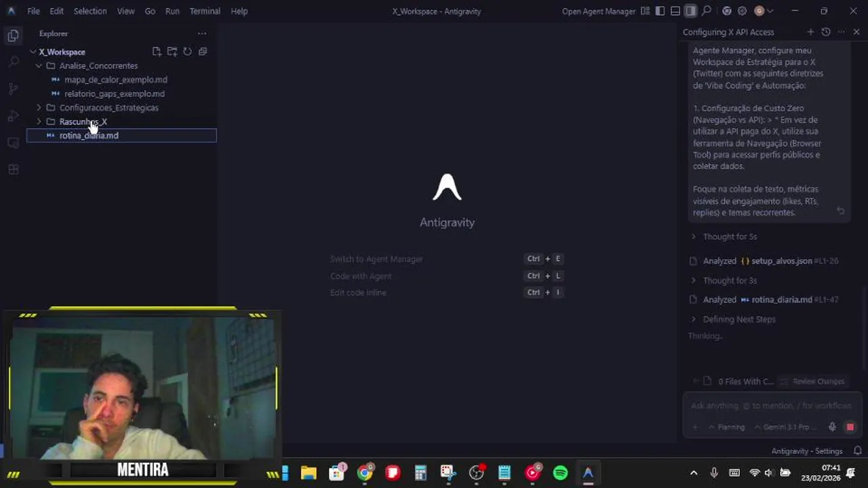
Task: Open the Run menu
Action: pos(173,11)
